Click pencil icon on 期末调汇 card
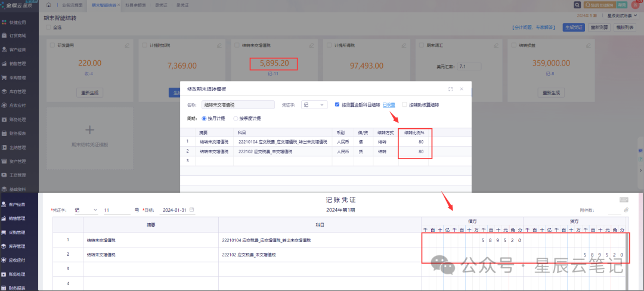The image size is (644, 291). [496, 45]
